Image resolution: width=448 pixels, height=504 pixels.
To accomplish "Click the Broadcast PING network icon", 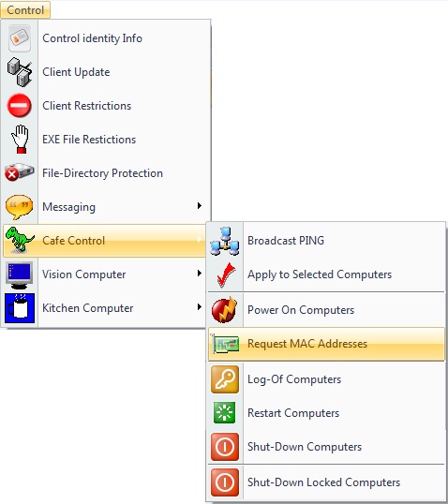I will tap(225, 241).
